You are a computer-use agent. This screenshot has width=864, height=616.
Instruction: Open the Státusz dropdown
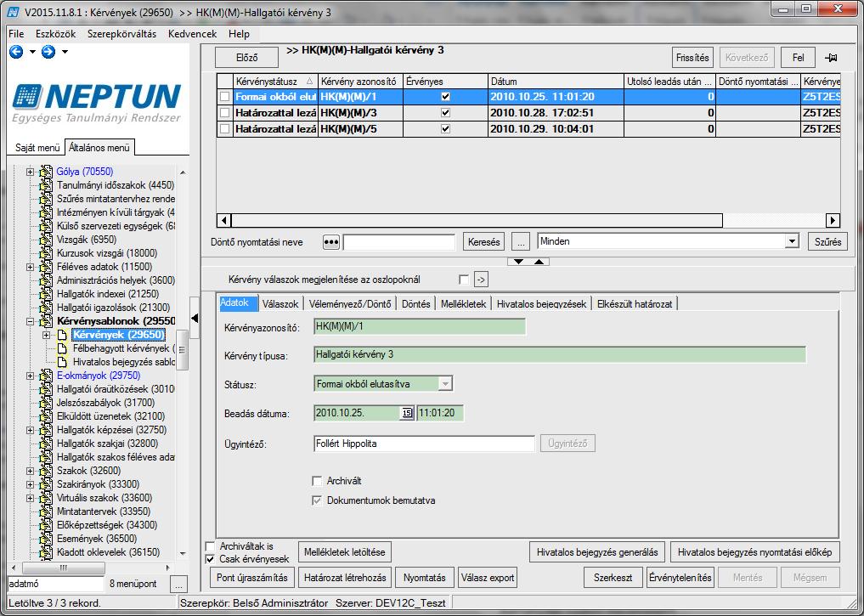coord(445,383)
